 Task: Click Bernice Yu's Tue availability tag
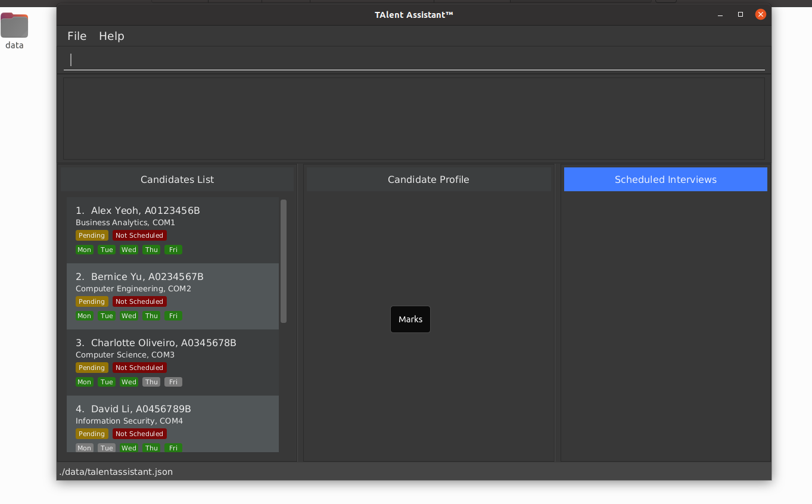pyautogui.click(x=107, y=316)
